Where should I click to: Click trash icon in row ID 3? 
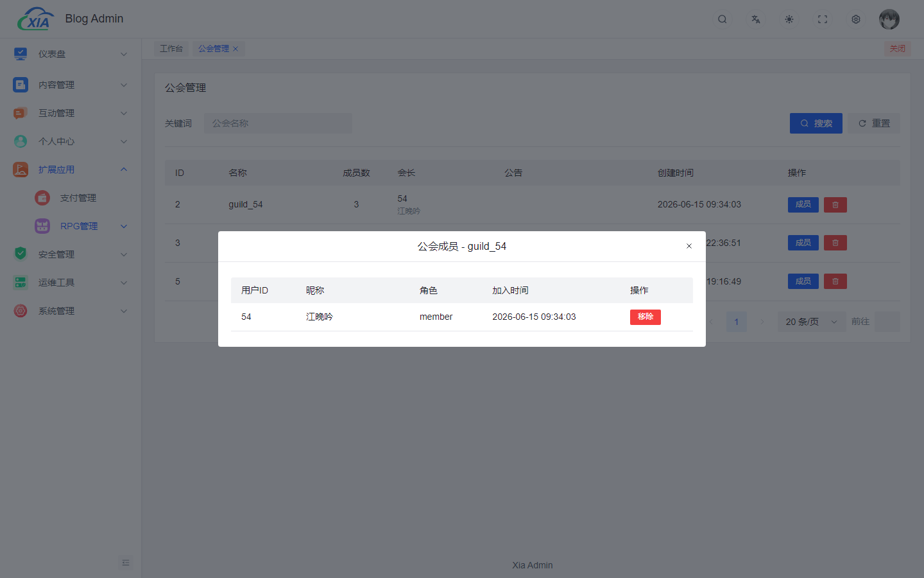tap(835, 243)
